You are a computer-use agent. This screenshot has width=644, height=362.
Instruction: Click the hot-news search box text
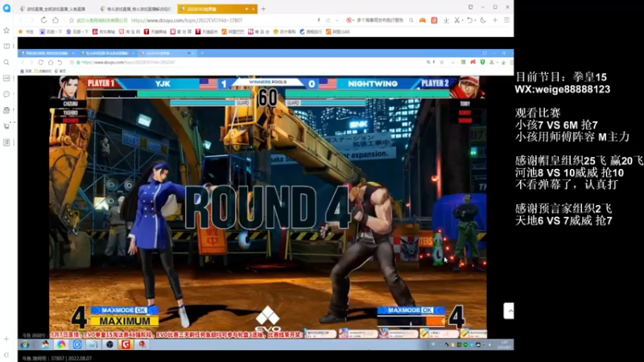380,20
